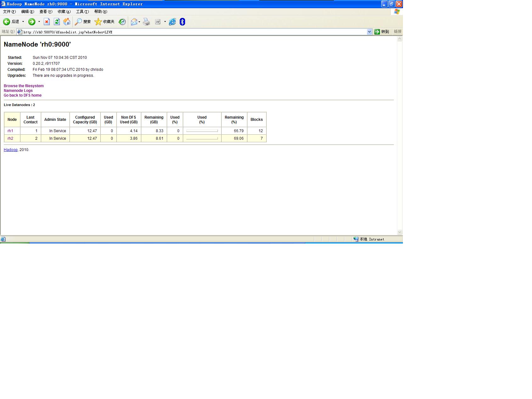Image resolution: width=532 pixels, height=399 pixels.
Task: Click IE icon in title bar
Action: tap(3, 4)
